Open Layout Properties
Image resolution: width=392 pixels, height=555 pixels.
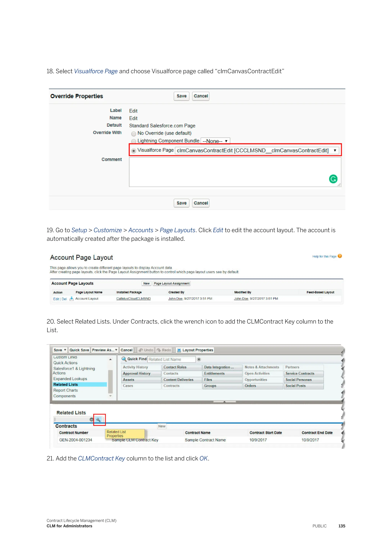(195, 350)
